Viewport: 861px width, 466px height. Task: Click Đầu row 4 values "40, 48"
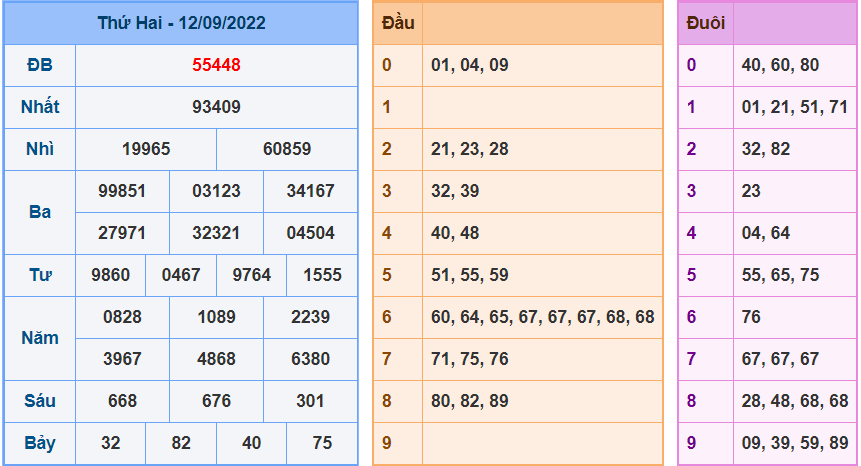[x=455, y=233]
